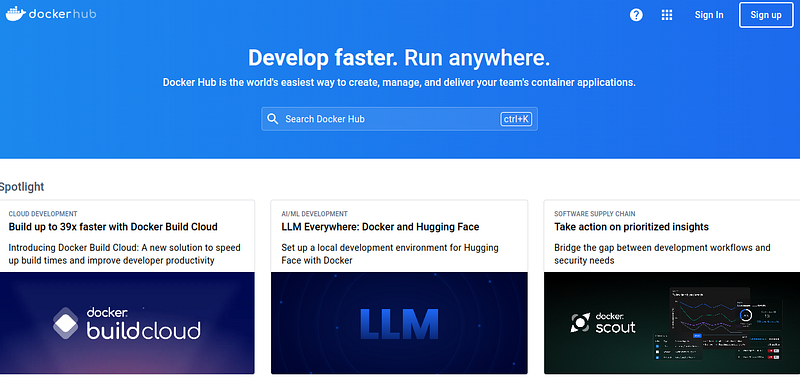Image resolution: width=800 pixels, height=384 pixels.
Task: Click the Sign In link
Action: [x=709, y=15]
